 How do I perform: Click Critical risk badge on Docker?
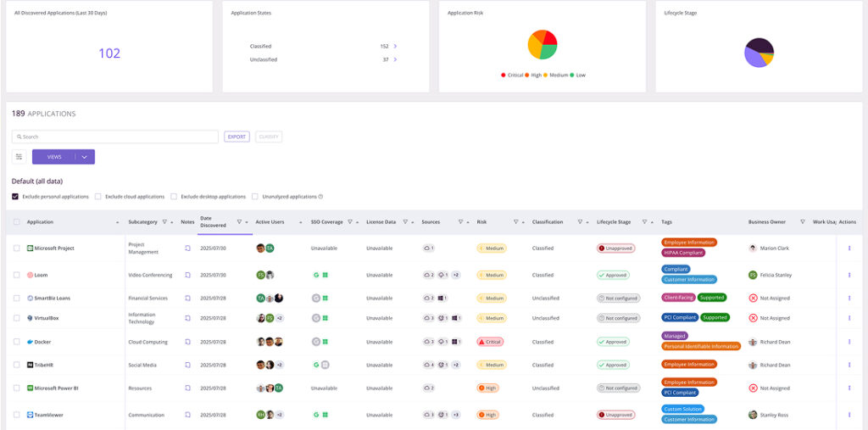click(x=490, y=342)
